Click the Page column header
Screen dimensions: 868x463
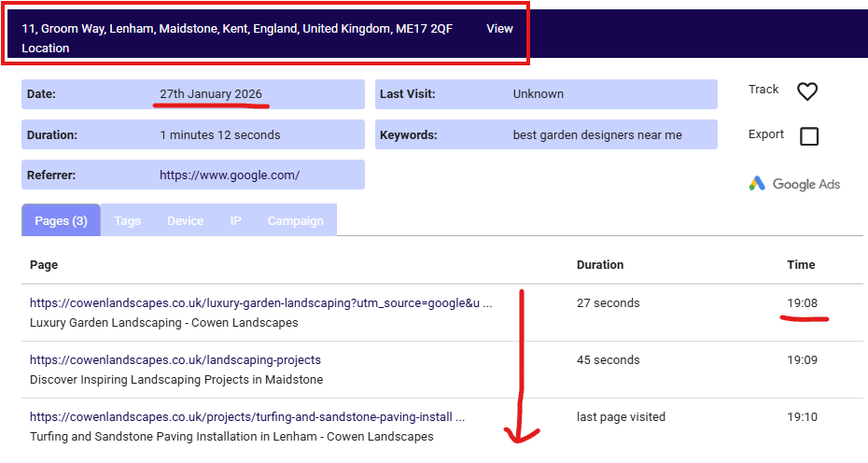(x=44, y=265)
